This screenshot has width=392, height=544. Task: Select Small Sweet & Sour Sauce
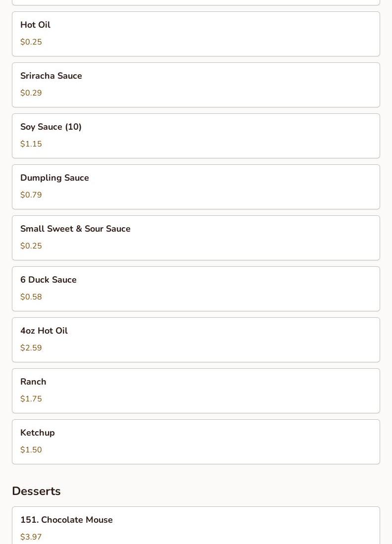click(196, 238)
